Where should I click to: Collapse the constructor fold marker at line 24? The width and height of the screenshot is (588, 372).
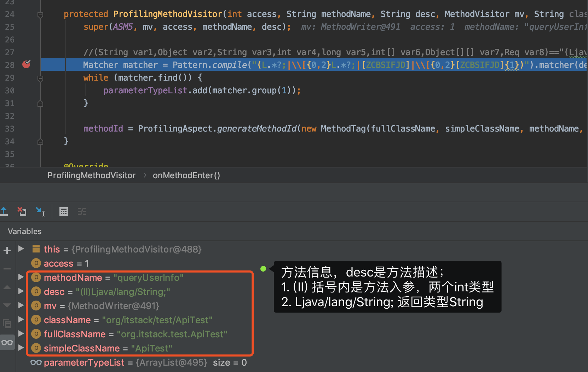(40, 15)
